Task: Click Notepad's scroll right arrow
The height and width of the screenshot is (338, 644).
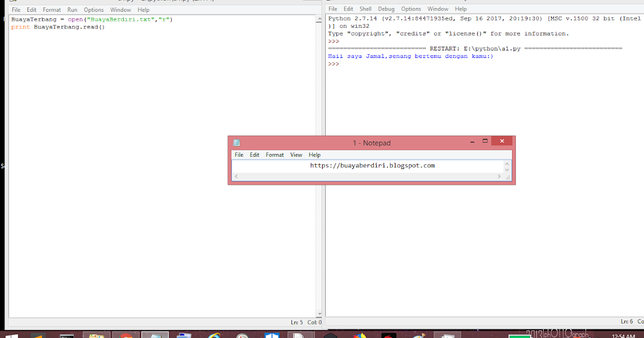Action: pyautogui.click(x=500, y=176)
